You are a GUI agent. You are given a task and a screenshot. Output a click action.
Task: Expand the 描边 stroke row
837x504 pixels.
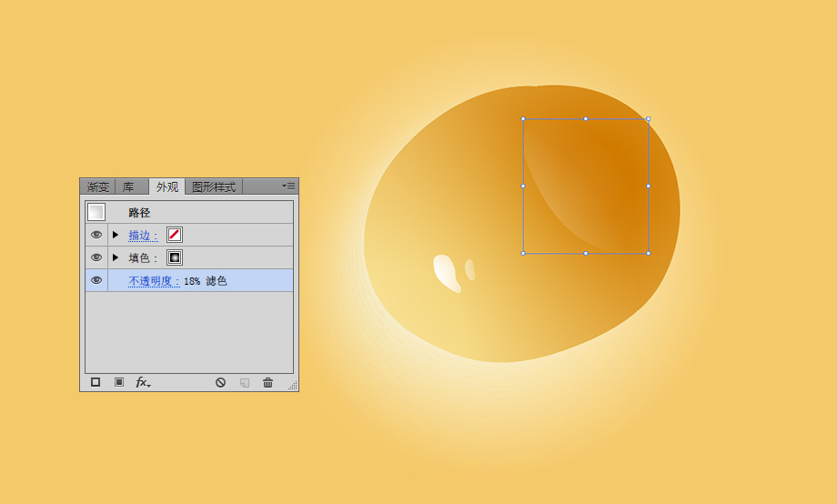[x=116, y=235]
